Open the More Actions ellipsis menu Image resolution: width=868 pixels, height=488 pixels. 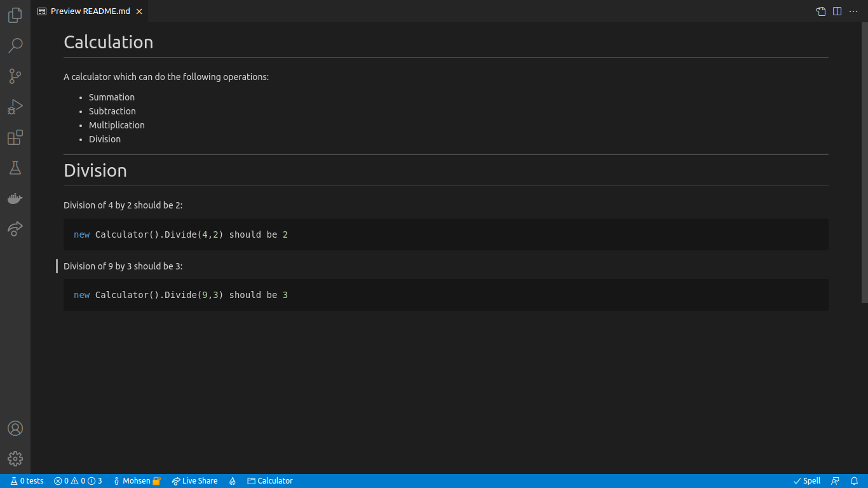tap(853, 11)
